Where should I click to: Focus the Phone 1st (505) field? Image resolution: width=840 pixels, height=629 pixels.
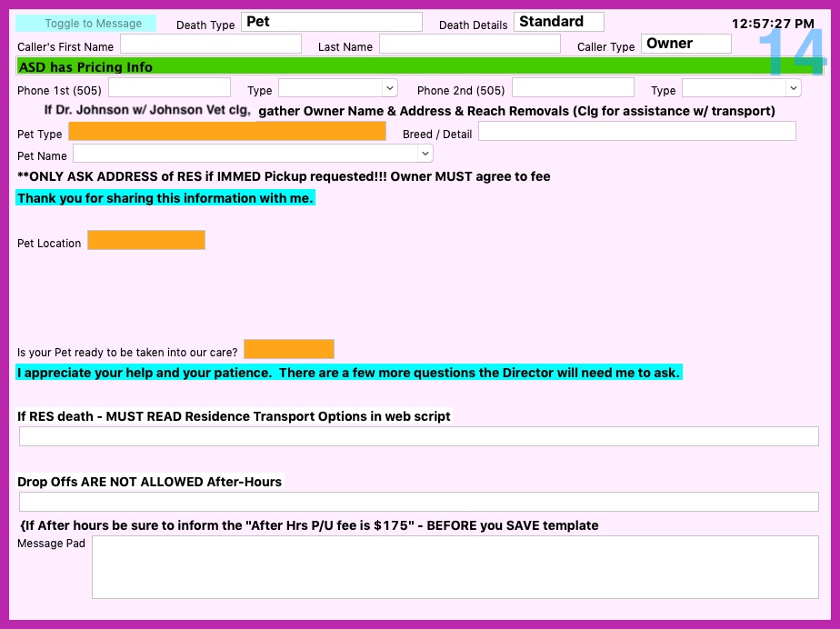(x=169, y=88)
